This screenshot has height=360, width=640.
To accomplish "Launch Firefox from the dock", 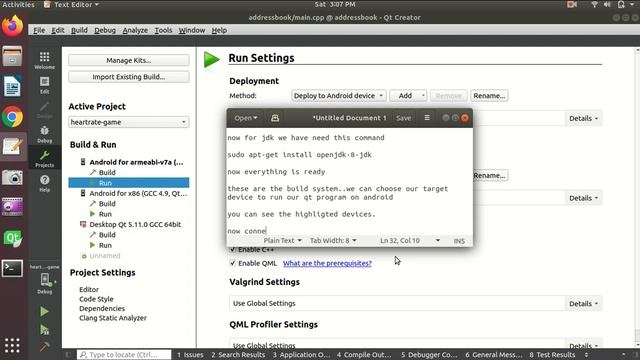I will (12, 26).
